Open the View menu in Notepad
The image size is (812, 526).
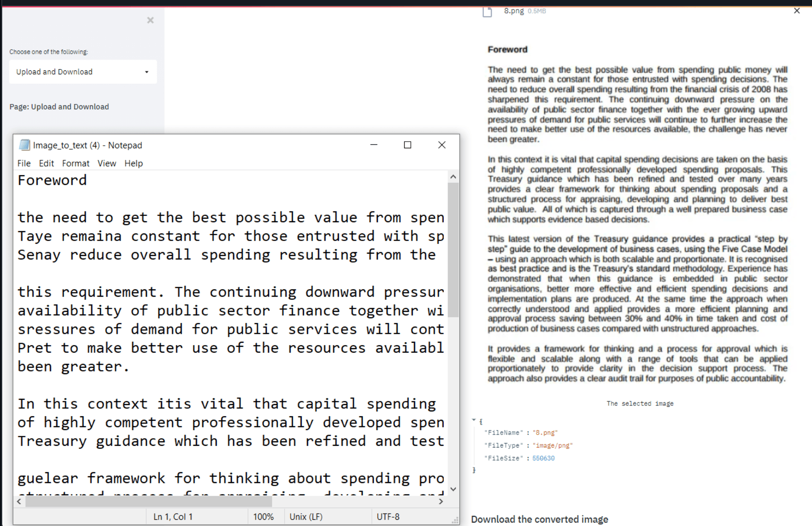click(107, 163)
